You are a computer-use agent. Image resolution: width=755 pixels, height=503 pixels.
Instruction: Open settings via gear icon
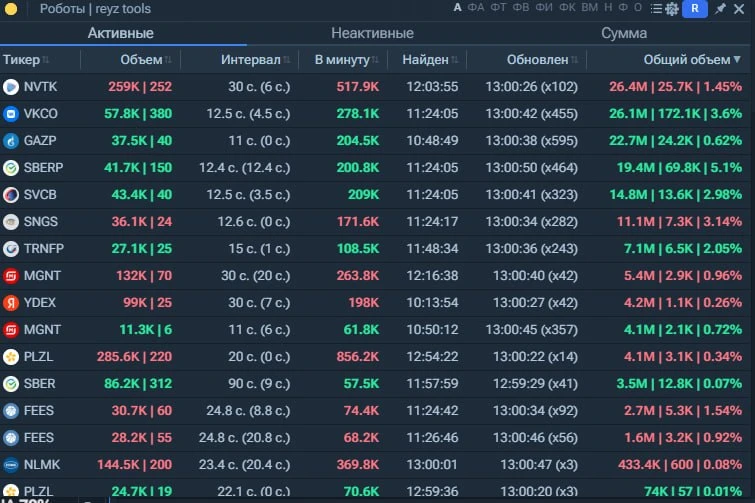(672, 9)
